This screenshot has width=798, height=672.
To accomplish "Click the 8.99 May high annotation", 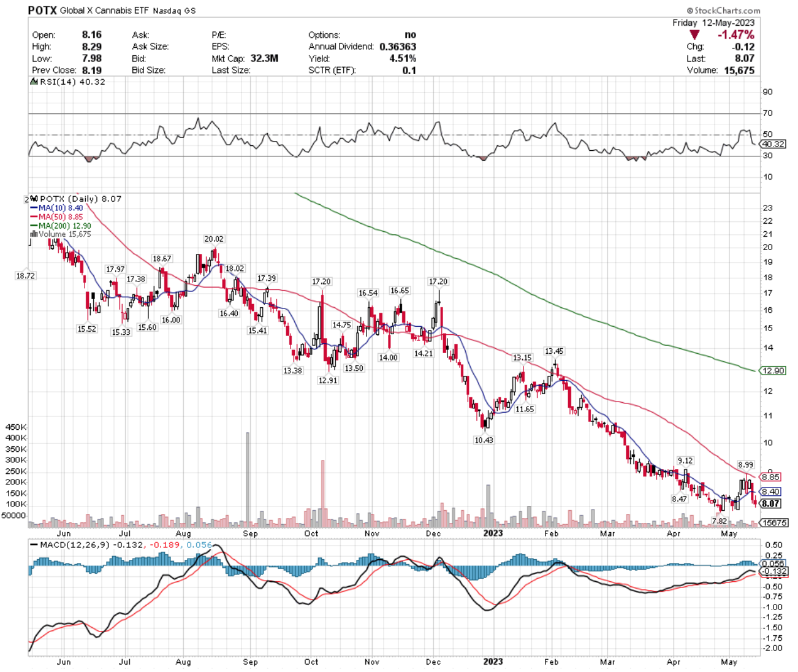I will point(746,465).
